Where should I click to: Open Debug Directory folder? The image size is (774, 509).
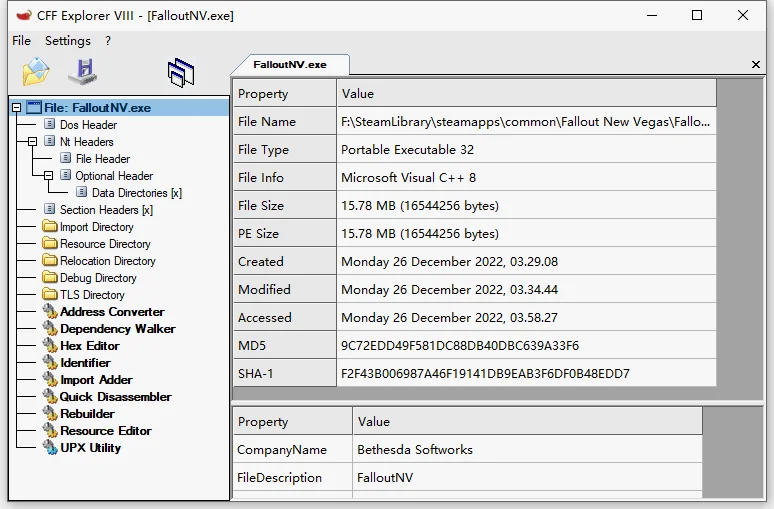click(x=98, y=278)
